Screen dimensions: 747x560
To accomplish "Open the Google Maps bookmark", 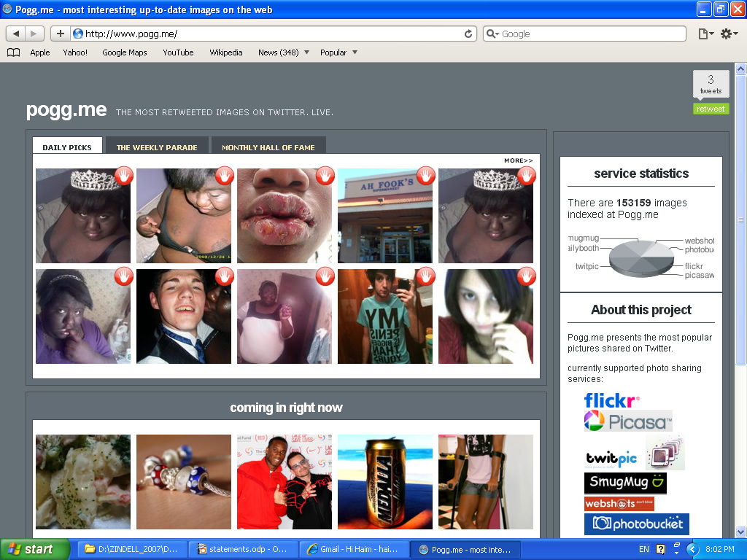I will pos(124,52).
